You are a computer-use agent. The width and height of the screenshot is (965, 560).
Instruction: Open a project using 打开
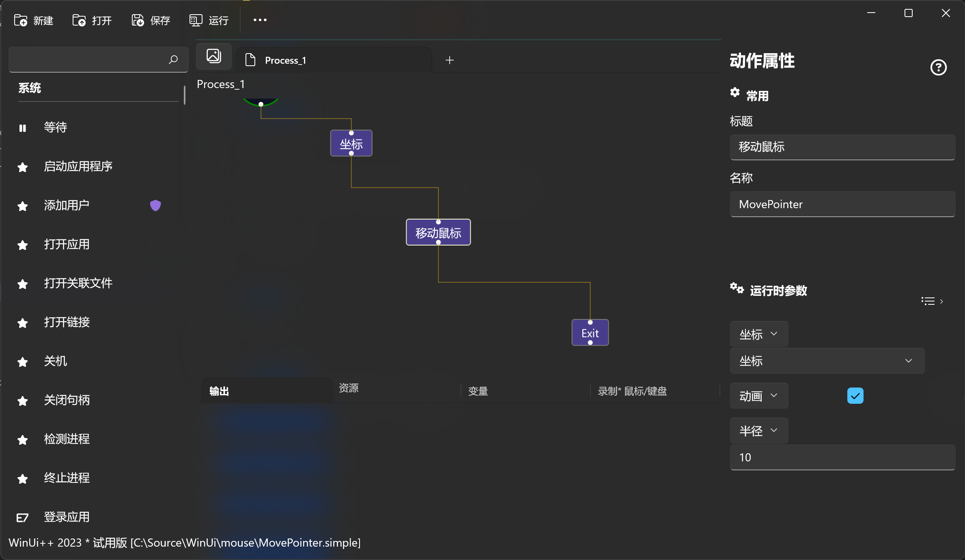click(92, 20)
